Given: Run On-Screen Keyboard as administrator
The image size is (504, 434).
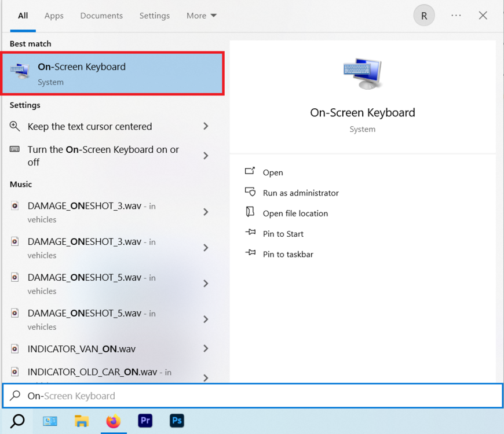Looking at the screenshot, I should pos(300,193).
